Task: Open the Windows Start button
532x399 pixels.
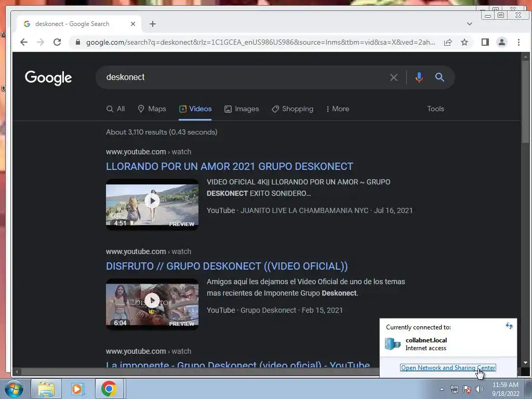Action: [14, 389]
